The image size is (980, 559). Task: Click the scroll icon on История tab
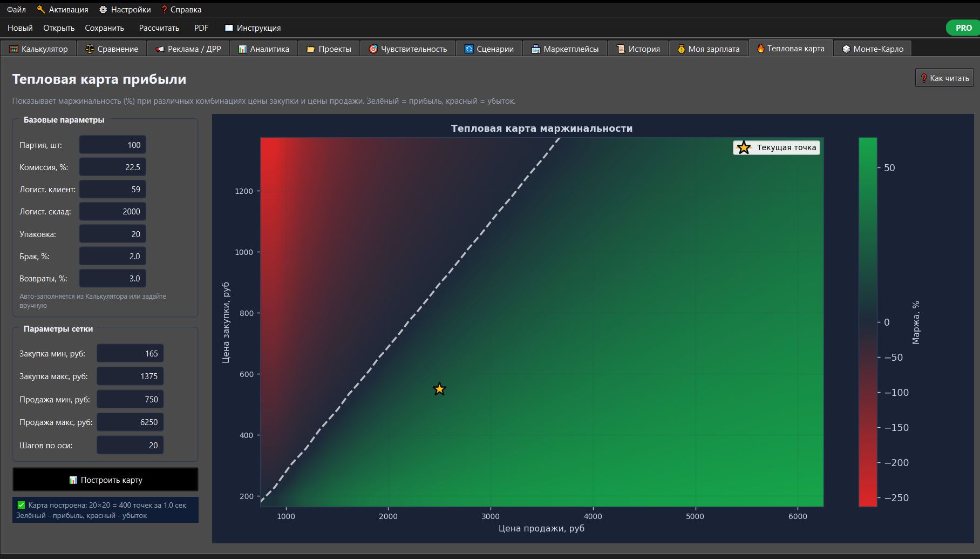pos(621,49)
